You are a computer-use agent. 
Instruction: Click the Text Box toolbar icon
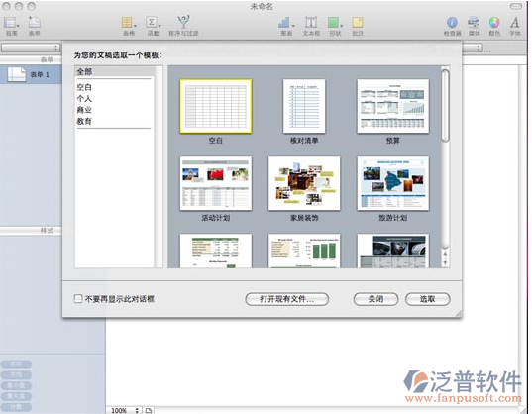pos(311,23)
